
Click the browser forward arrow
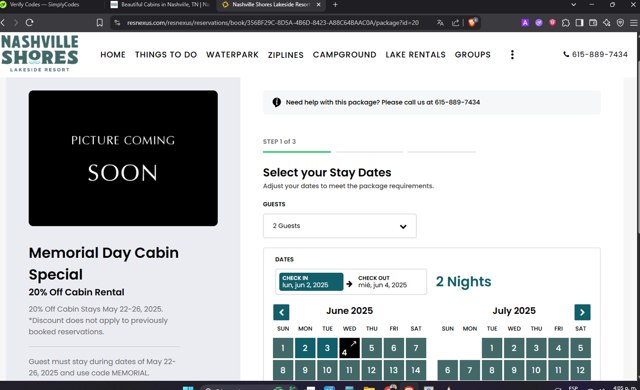16,23
